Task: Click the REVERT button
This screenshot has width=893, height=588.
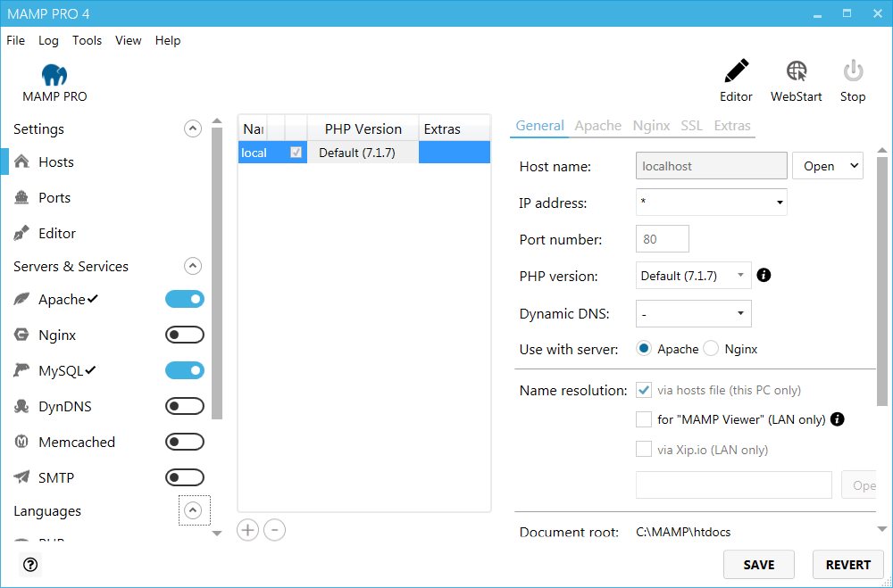Action: pyautogui.click(x=847, y=564)
